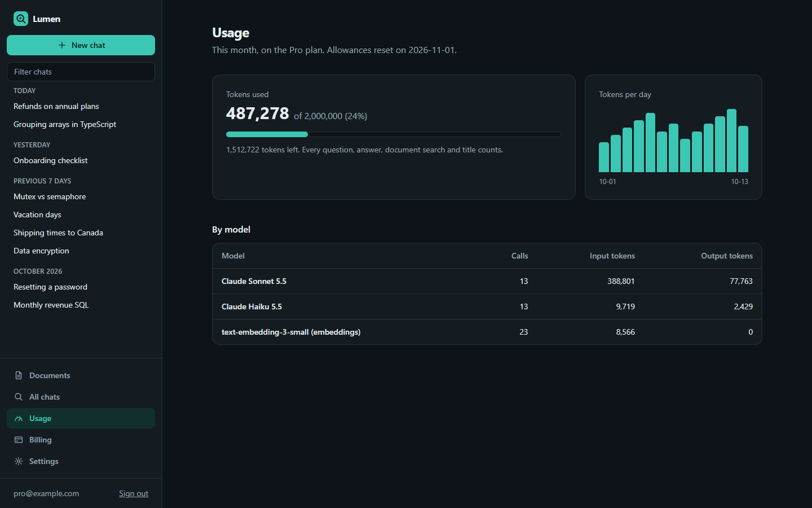Select the Claude Sonnet 5.5 table row
The height and width of the screenshot is (508, 812).
pyautogui.click(x=487, y=281)
